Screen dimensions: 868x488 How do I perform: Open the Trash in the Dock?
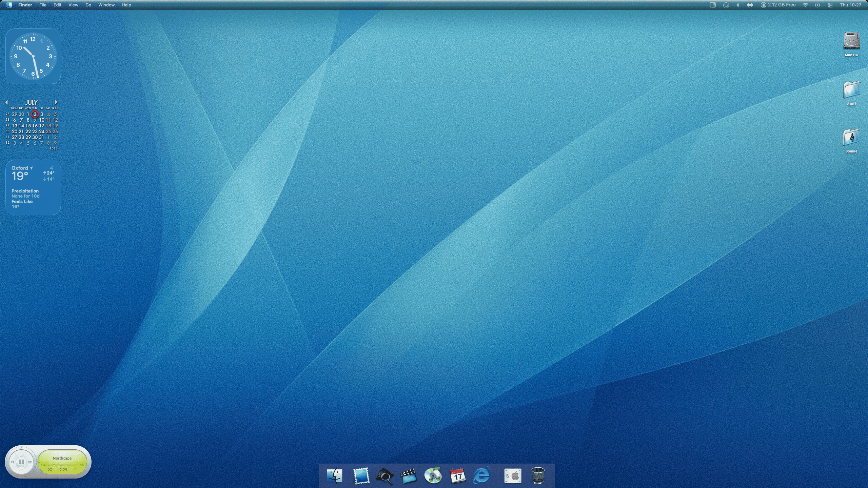click(x=538, y=476)
